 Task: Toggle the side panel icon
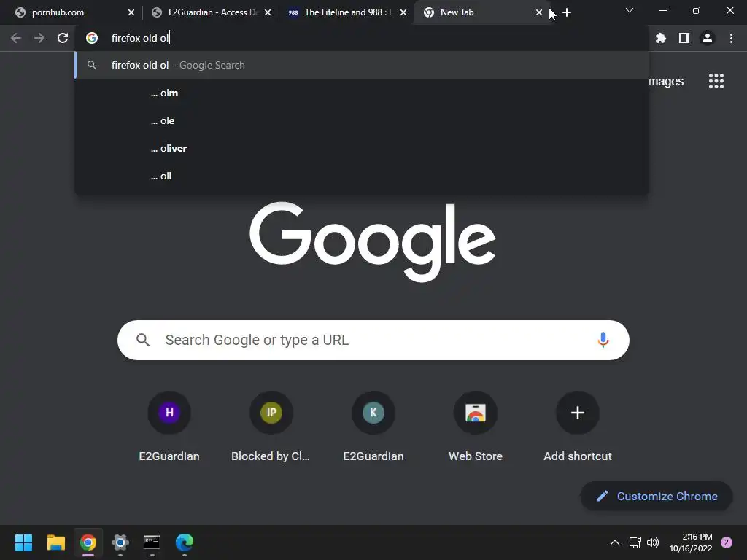[684, 38]
